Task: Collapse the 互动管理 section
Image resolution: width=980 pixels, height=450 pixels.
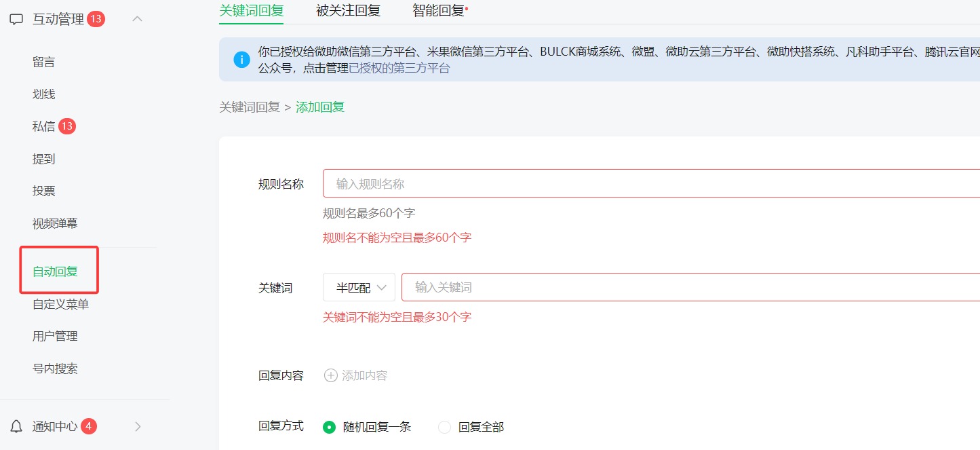Action: click(x=137, y=19)
